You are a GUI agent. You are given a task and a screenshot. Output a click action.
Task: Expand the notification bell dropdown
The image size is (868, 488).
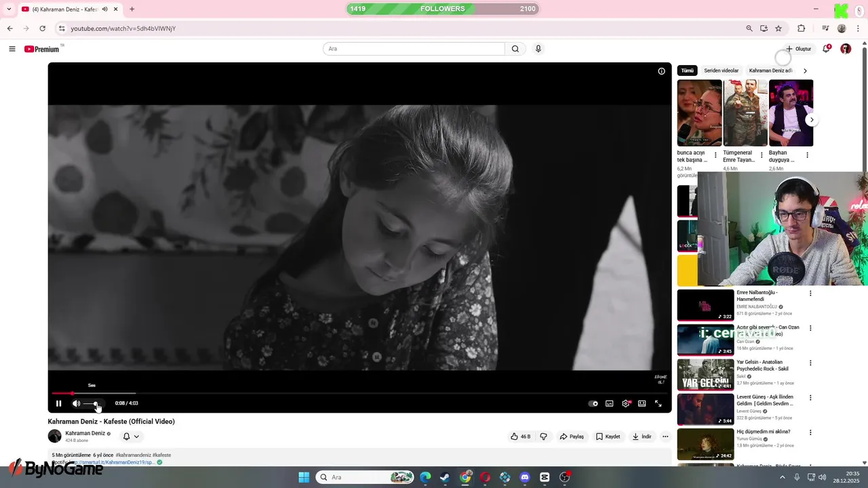coord(131,436)
